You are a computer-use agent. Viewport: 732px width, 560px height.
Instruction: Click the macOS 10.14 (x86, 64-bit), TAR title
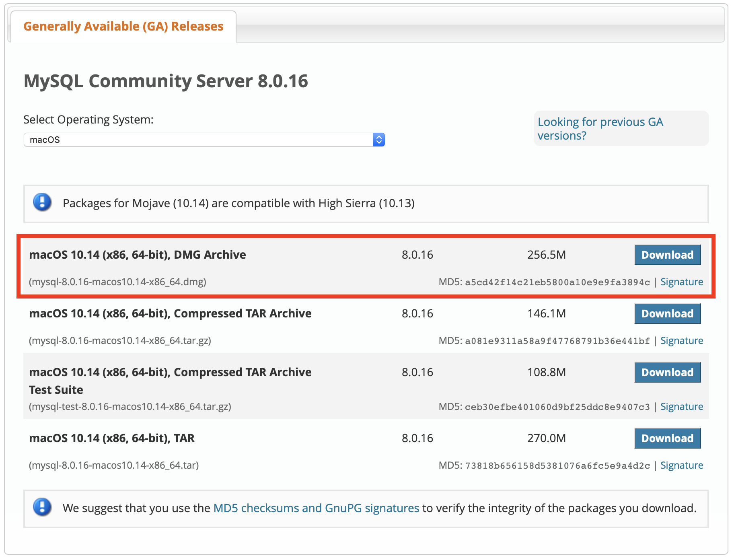coord(112,438)
